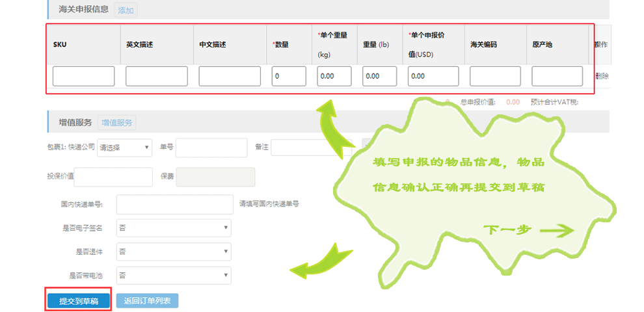The image size is (644, 312).
Task: Open the 快递公司 请选择 dropdown
Action: tap(124, 148)
